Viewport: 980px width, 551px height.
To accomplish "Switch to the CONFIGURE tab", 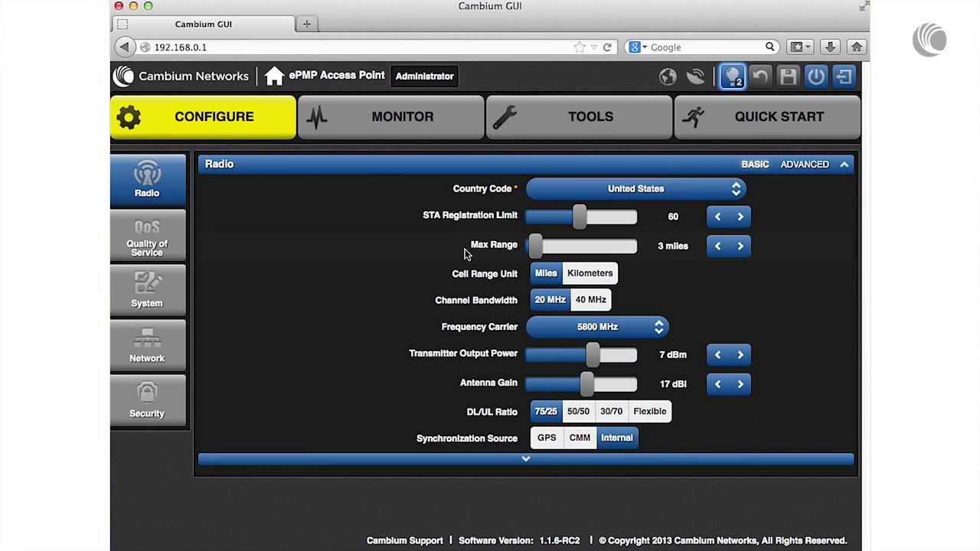I will click(x=203, y=116).
